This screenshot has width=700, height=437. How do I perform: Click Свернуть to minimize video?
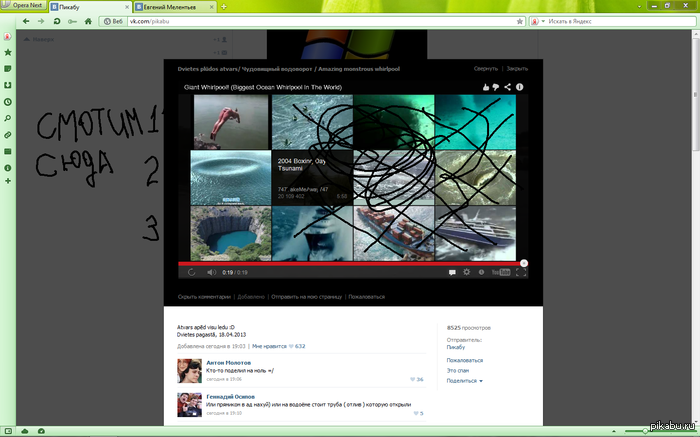point(485,69)
